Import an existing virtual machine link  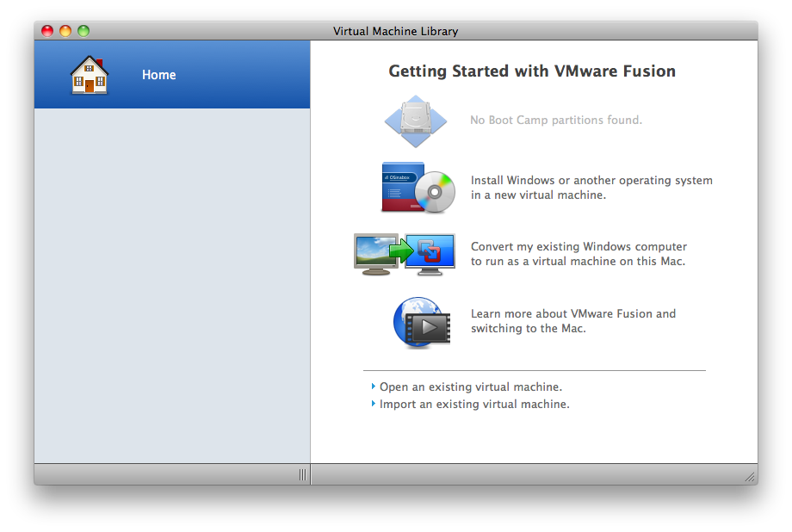(474, 405)
